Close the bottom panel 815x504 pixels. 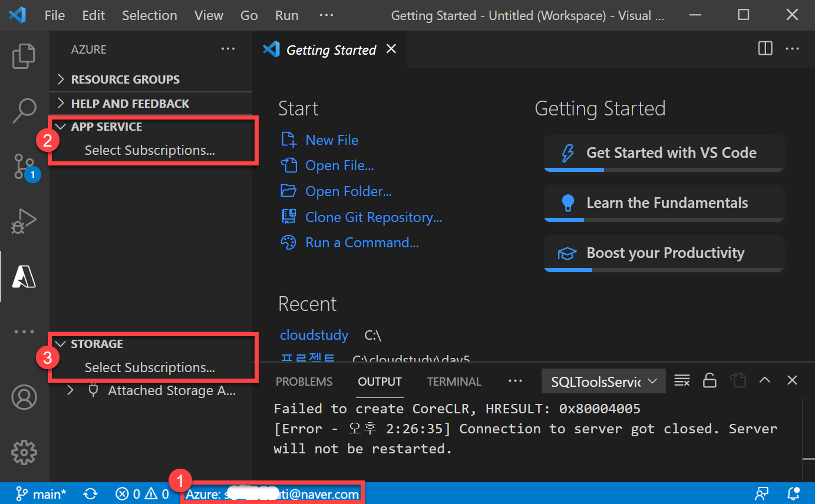pos(792,380)
